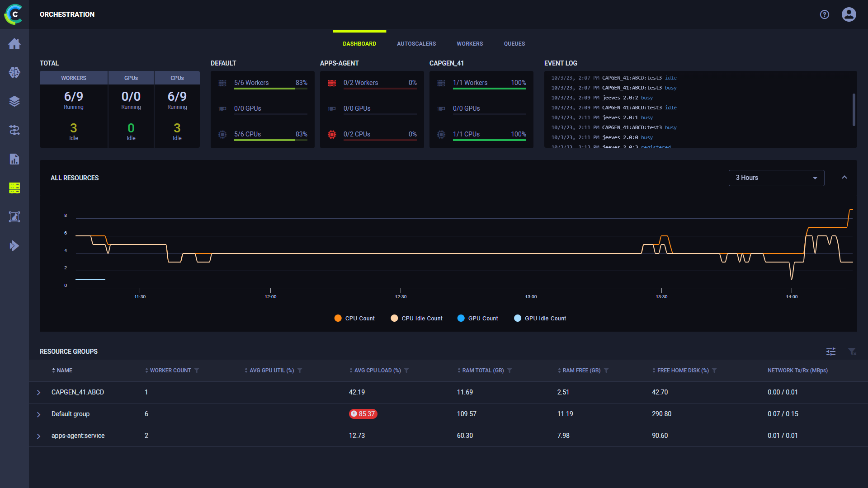
Task: Click the help/question mark icon top right
Action: pos(825,14)
